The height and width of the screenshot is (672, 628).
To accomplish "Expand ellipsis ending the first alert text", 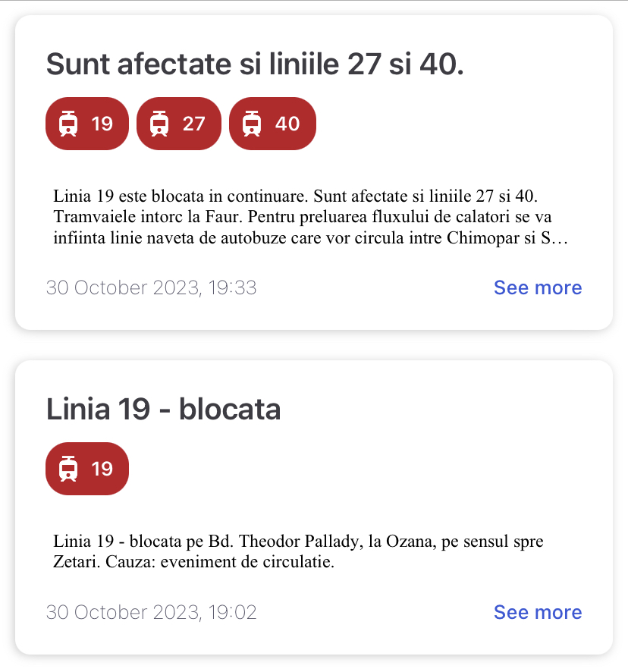I will (x=560, y=239).
